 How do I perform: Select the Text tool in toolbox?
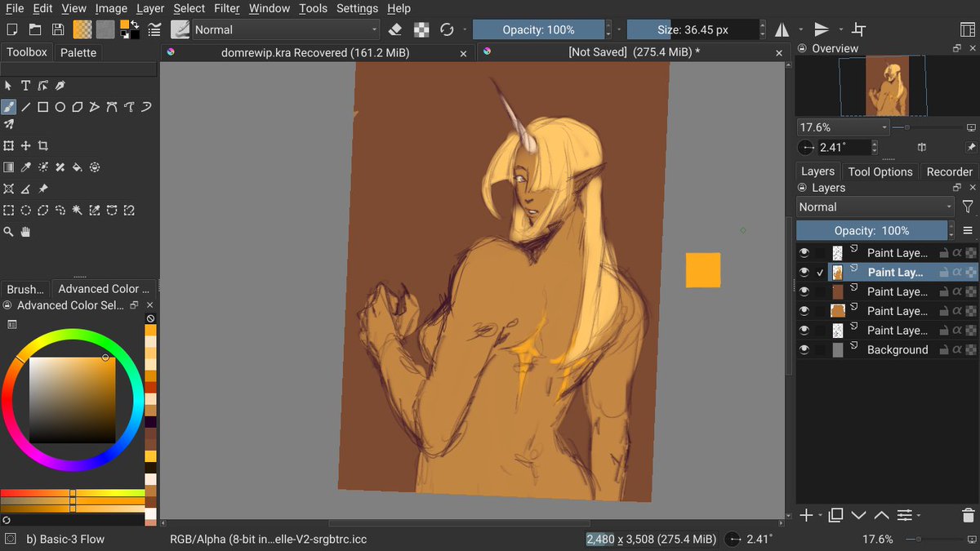[x=25, y=86]
